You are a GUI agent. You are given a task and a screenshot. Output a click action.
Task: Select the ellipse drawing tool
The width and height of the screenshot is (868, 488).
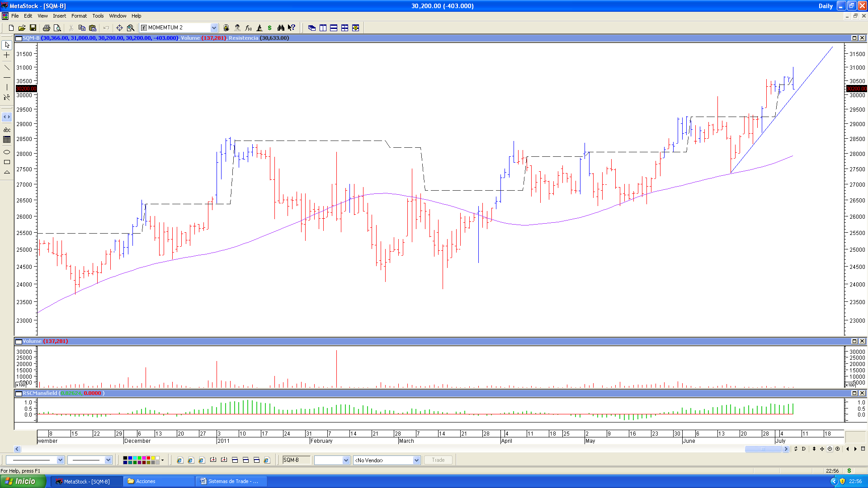pyautogui.click(x=7, y=152)
